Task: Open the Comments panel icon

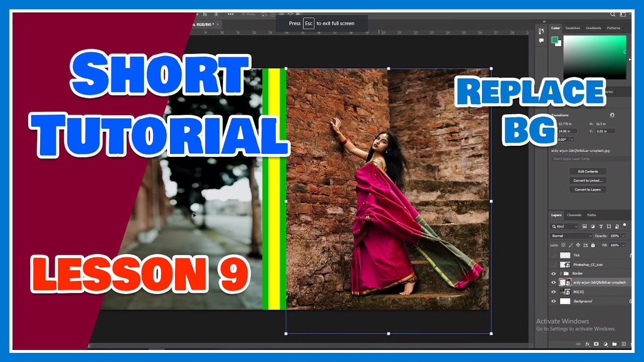Action: (x=541, y=41)
